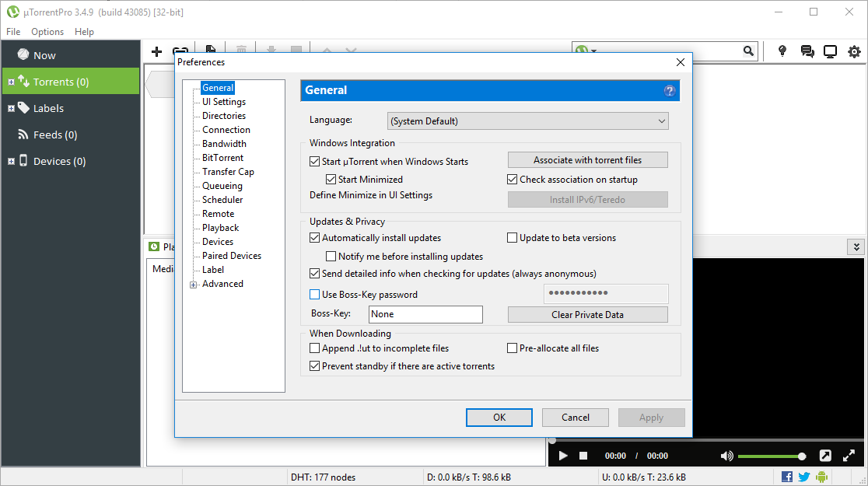Open the bundles lightbulb icon
Viewport: 868px width, 486px height.
coord(782,51)
